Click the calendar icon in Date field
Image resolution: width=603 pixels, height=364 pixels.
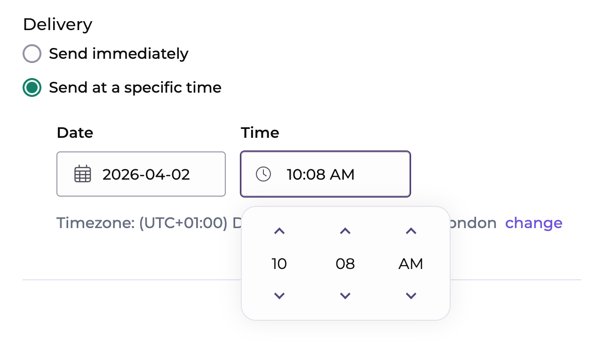tap(82, 174)
